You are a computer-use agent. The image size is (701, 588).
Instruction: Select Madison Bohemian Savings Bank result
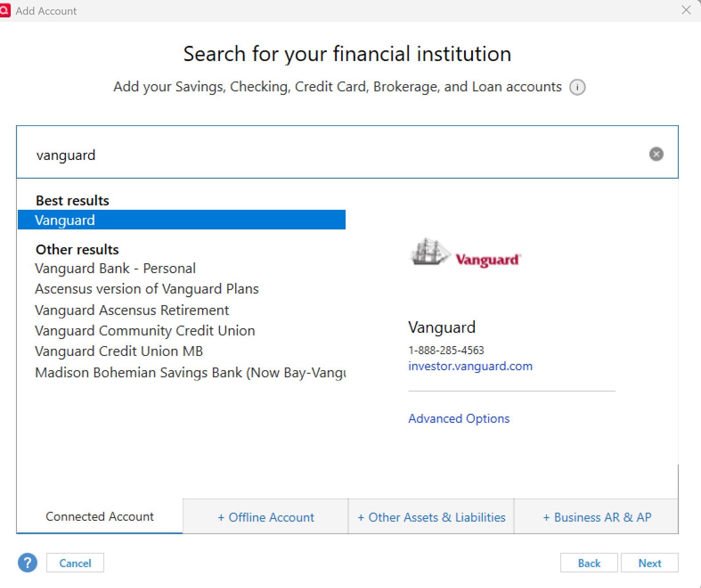(x=191, y=372)
